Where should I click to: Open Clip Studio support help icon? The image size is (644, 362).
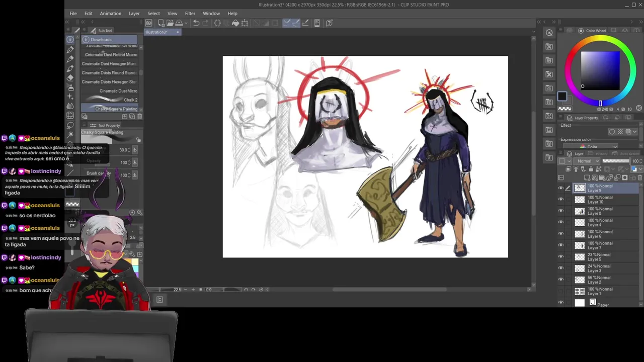(329, 23)
